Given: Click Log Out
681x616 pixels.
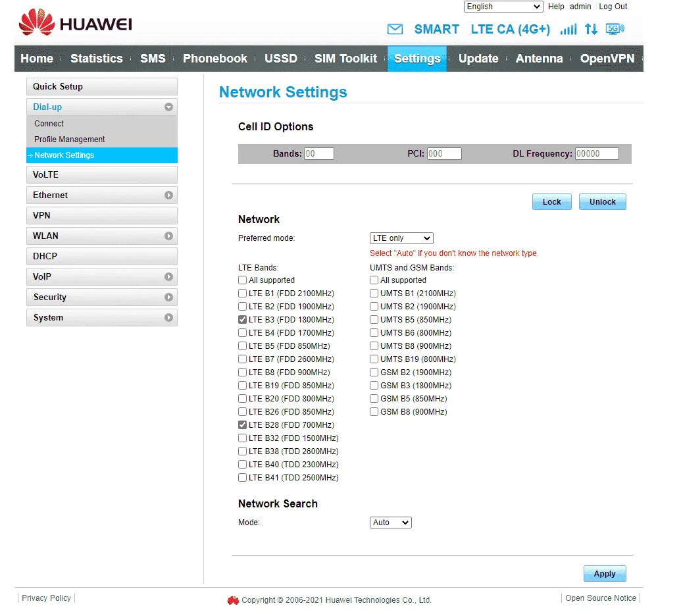Looking at the screenshot, I should 613,7.
